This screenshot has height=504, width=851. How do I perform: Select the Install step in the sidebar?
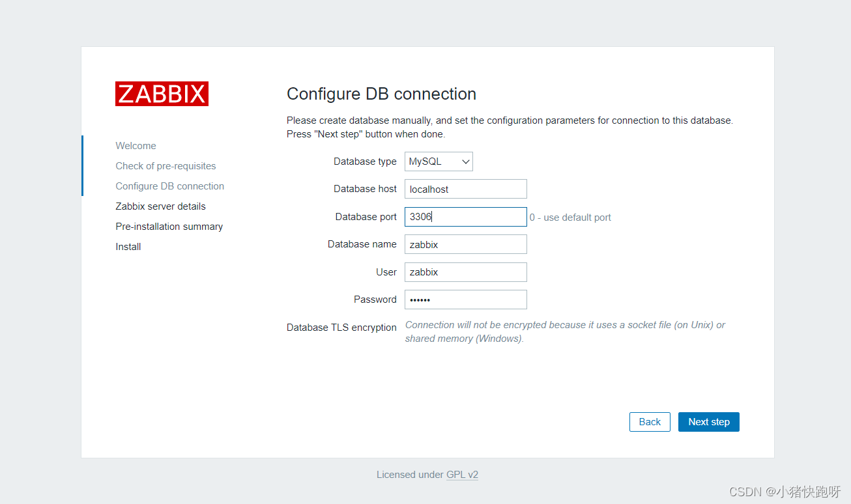click(128, 246)
